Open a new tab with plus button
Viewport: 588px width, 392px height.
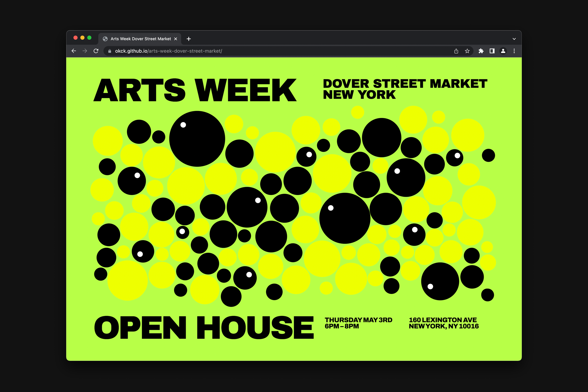(189, 39)
